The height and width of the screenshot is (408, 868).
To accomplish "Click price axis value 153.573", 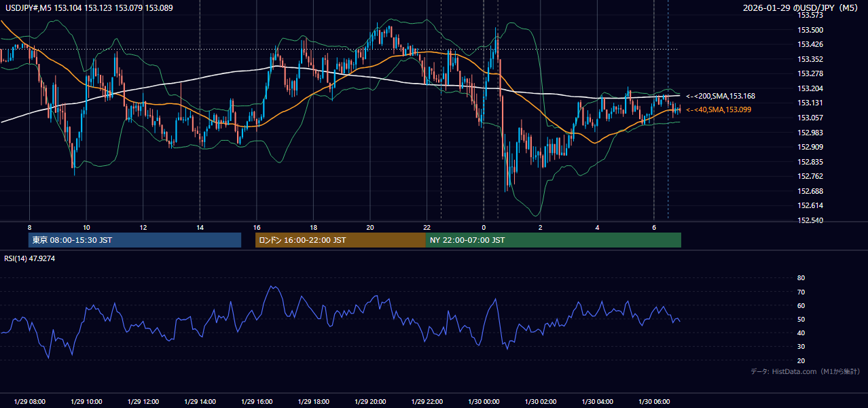I will tap(810, 15).
